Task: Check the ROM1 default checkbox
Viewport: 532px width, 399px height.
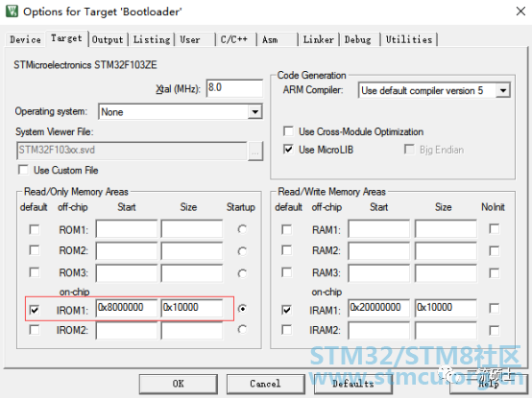Action: (35, 229)
